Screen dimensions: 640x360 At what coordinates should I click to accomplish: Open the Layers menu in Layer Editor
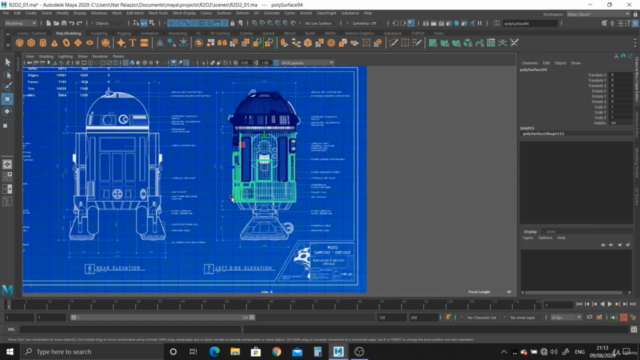click(x=528, y=238)
